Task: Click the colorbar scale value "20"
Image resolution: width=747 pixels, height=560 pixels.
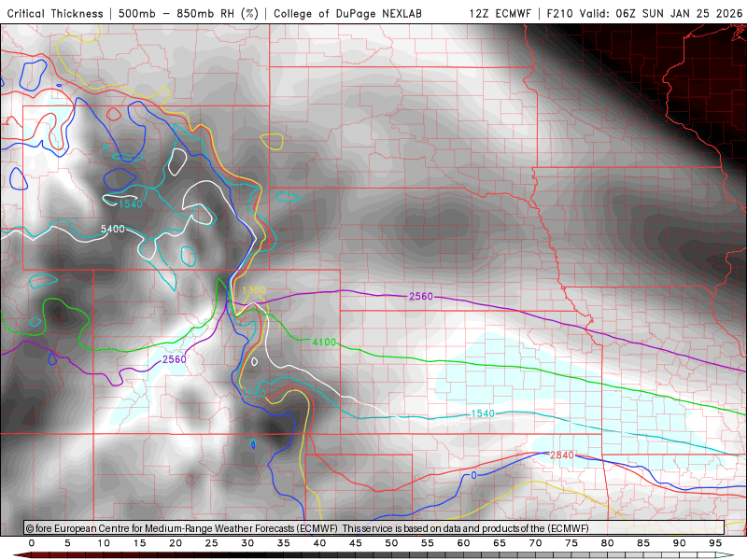Action: pos(176,543)
